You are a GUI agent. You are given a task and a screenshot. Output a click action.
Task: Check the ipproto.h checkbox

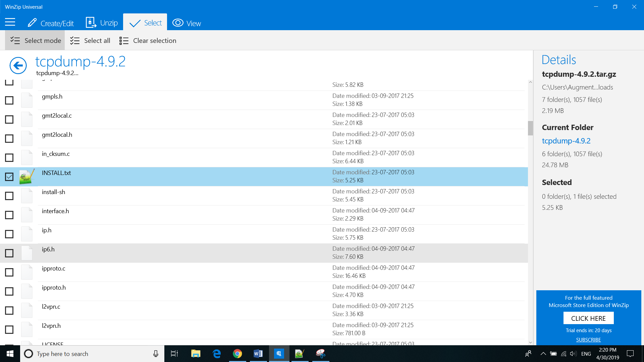(x=9, y=291)
